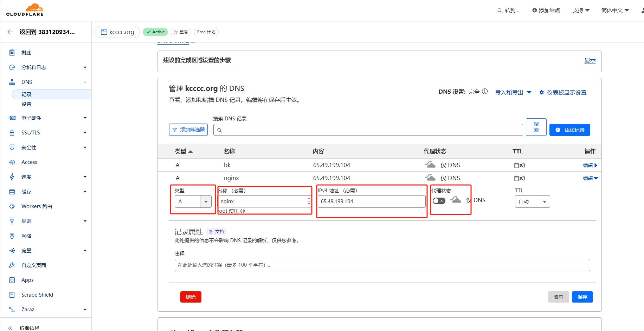The height and width of the screenshot is (331, 644).
Task: Expand the 缓存 menu arrow
Action: (85, 192)
